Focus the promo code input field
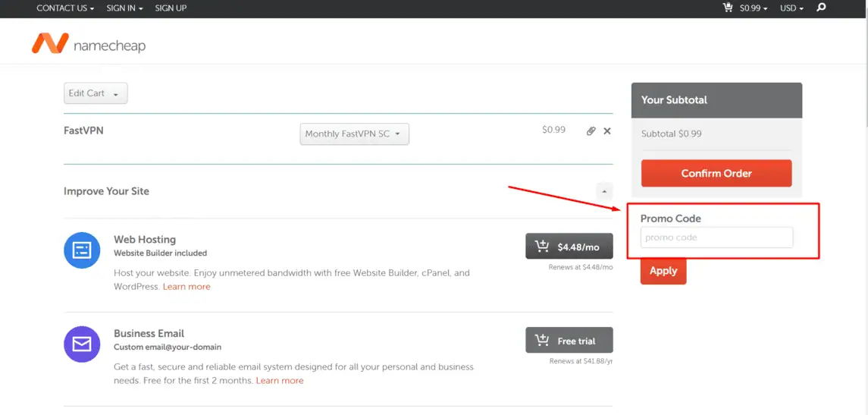The height and width of the screenshot is (415, 868). coord(716,237)
